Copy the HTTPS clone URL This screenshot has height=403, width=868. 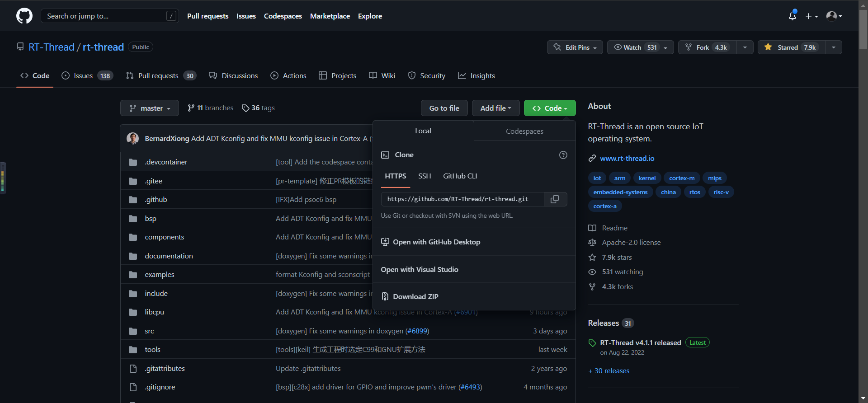(555, 199)
